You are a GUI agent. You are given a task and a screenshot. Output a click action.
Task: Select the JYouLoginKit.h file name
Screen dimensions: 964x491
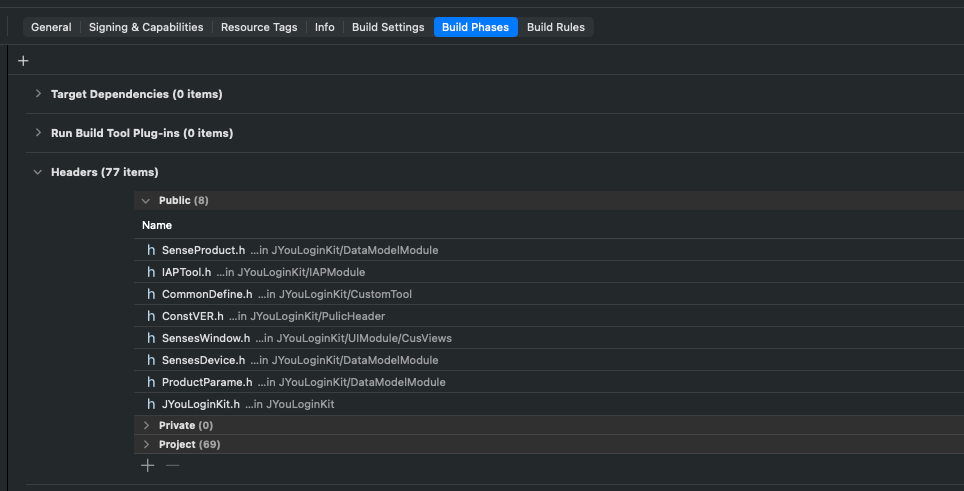(201, 404)
